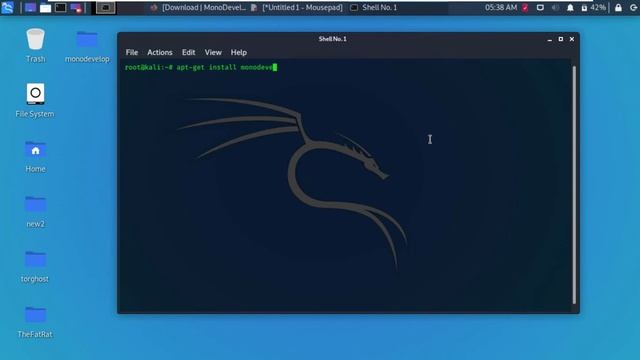Open the File System desktop icon
The image size is (640, 360).
tap(35, 101)
